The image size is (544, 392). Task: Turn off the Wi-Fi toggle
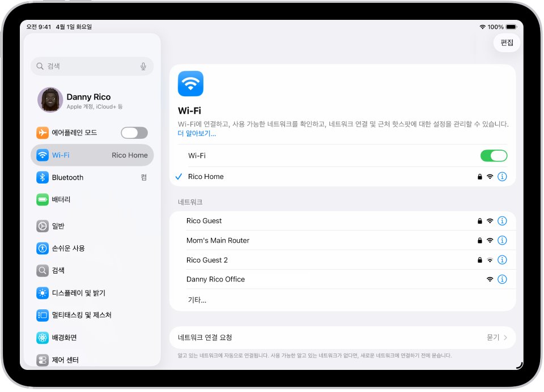[x=494, y=155]
